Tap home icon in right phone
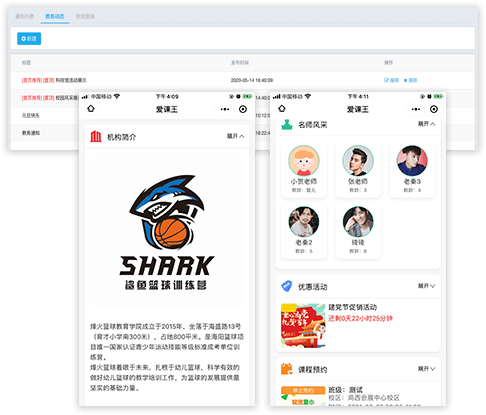The height and width of the screenshot is (415, 486). [282, 109]
